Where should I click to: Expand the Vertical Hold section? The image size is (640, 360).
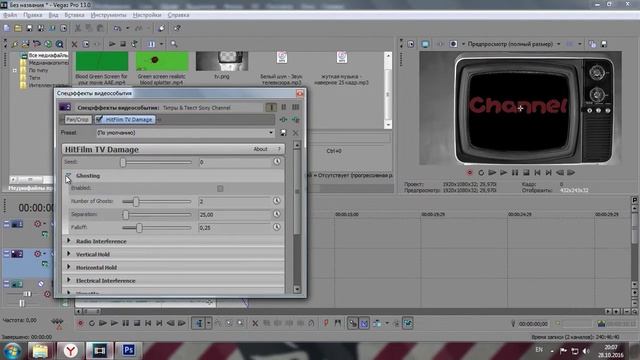(x=69, y=254)
